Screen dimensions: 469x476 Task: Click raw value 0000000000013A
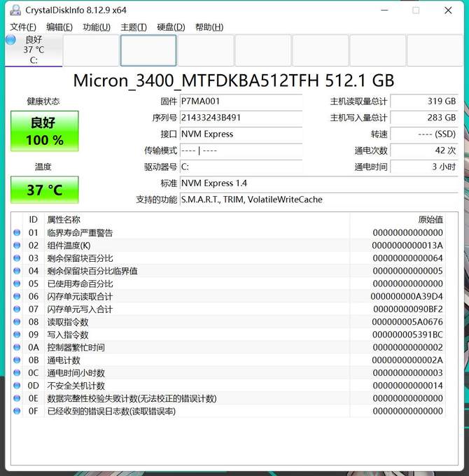point(407,245)
